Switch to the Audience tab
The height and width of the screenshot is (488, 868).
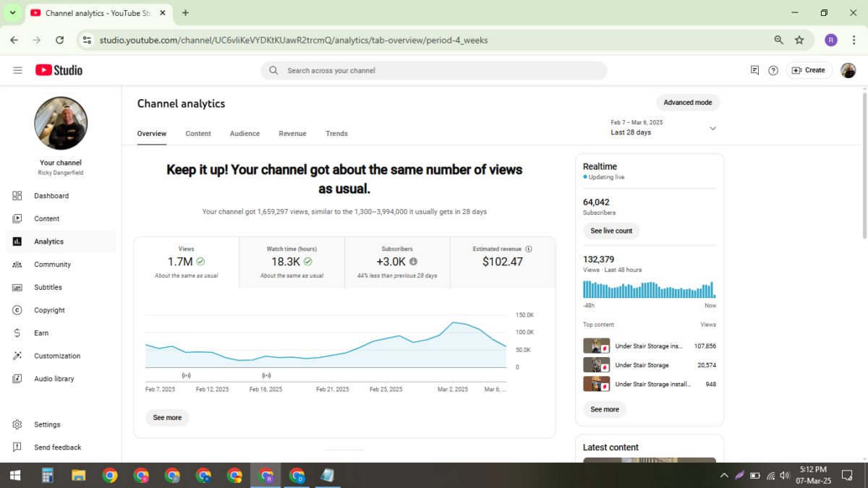(x=244, y=134)
